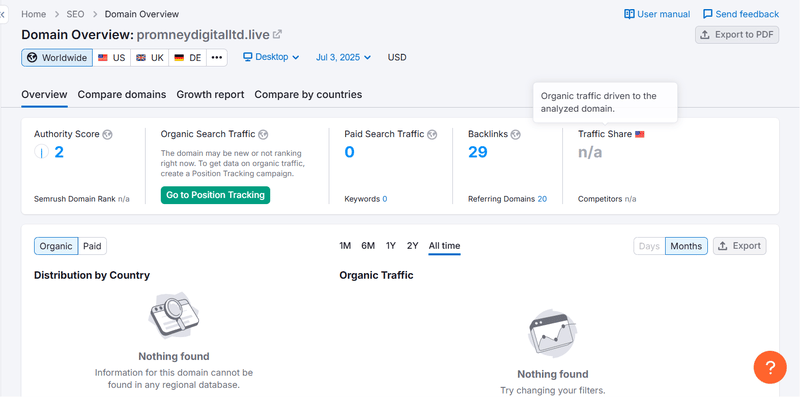The width and height of the screenshot is (800, 397).
Task: Click the Distribution by Country heading
Action: pos(92,276)
